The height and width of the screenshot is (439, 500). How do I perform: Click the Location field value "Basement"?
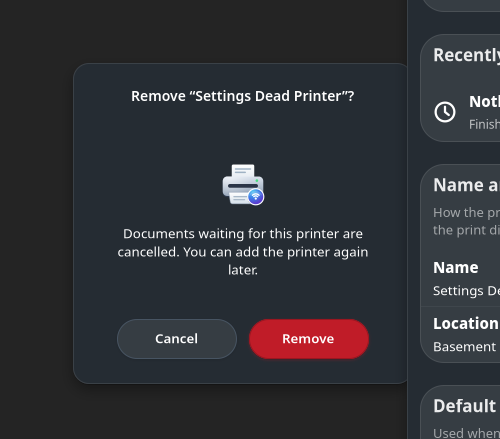click(464, 347)
